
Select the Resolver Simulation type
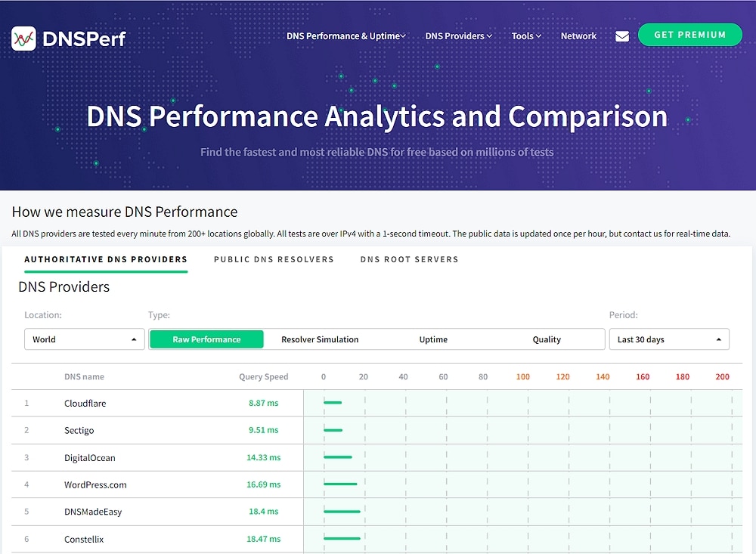pos(320,339)
